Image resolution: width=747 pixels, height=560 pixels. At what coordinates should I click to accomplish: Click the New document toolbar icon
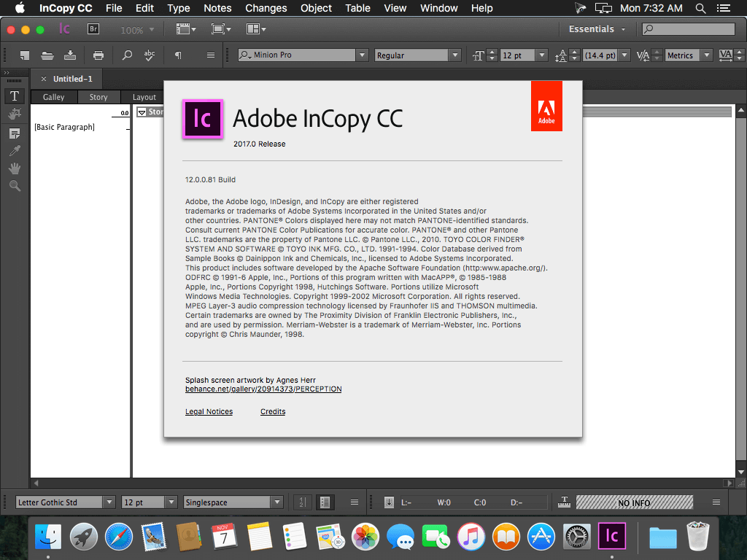pyautogui.click(x=24, y=55)
